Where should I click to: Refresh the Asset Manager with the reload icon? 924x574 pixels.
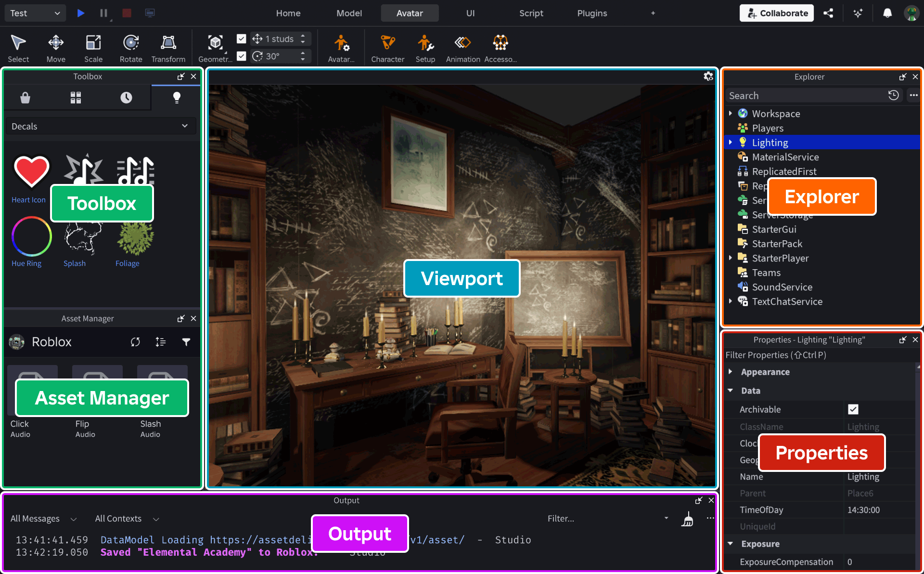(x=135, y=342)
